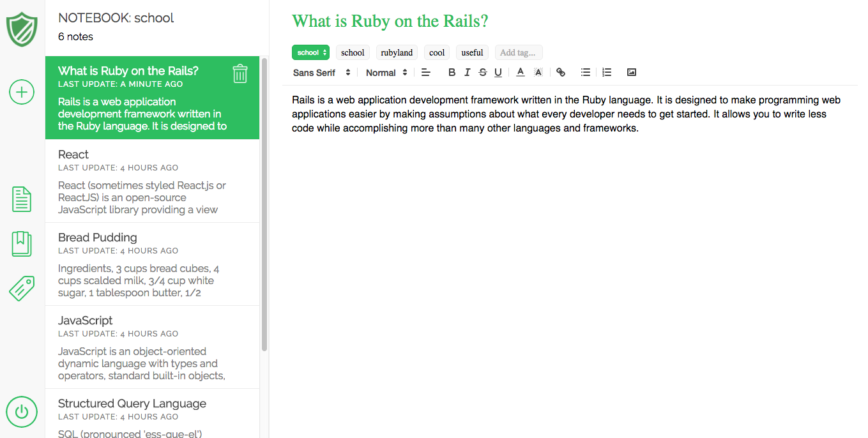Create a new note with the plus icon
This screenshot has width=868, height=438.
22,93
